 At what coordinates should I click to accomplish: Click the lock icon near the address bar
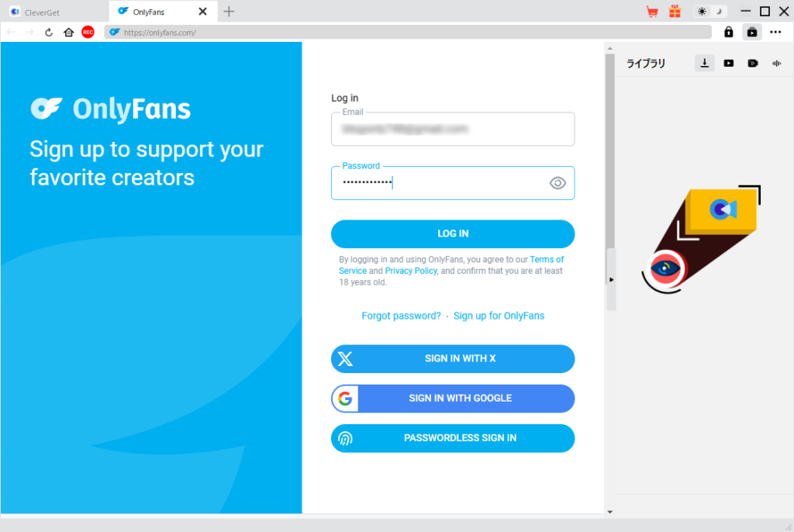click(x=728, y=32)
